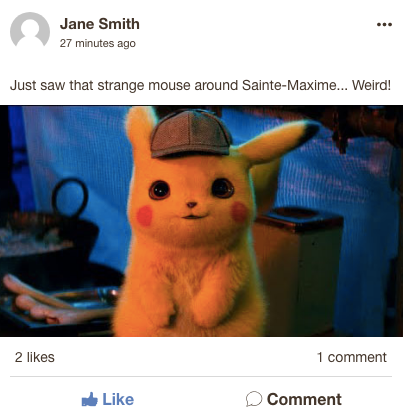Click the blue thumbs-up icon
This screenshot has width=403, height=417.
pos(90,399)
